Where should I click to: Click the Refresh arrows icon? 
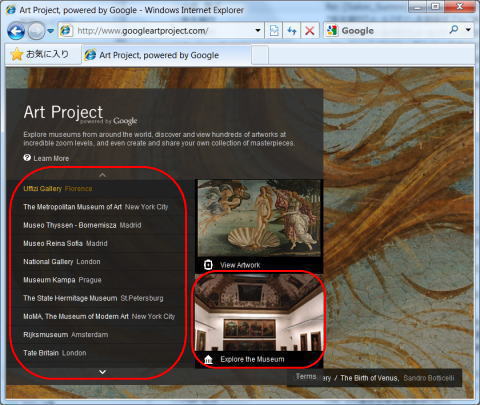pyautogui.click(x=292, y=31)
